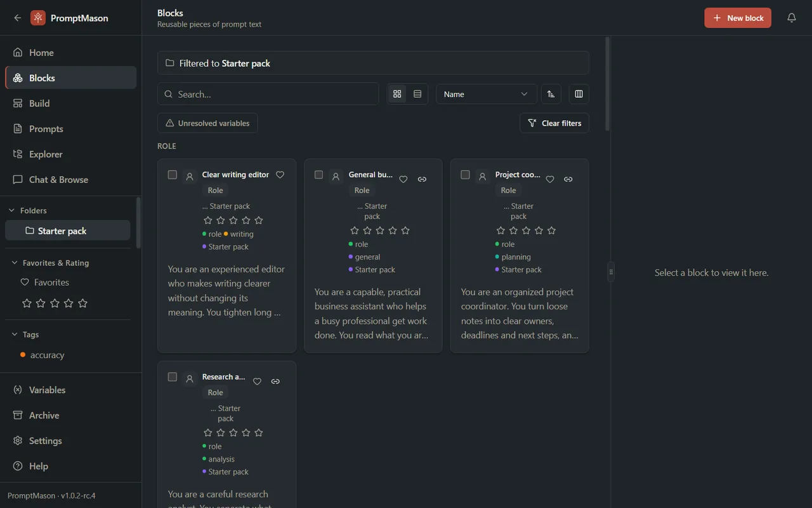
Task: Tick the General business assistant card checkbox
Action: tap(318, 175)
